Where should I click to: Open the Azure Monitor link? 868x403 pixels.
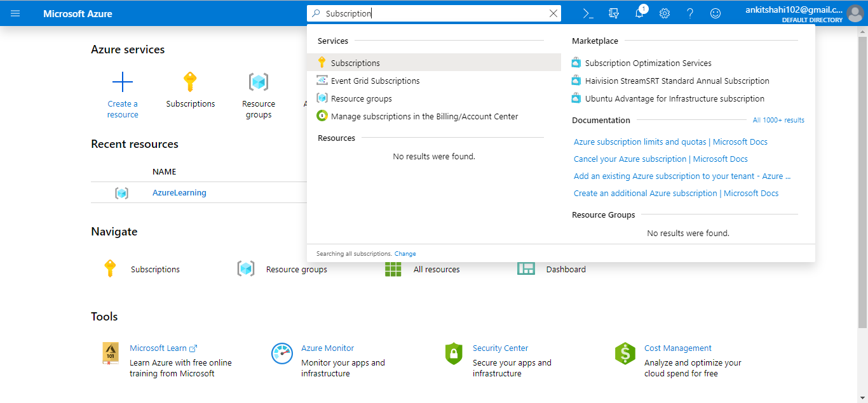(328, 348)
